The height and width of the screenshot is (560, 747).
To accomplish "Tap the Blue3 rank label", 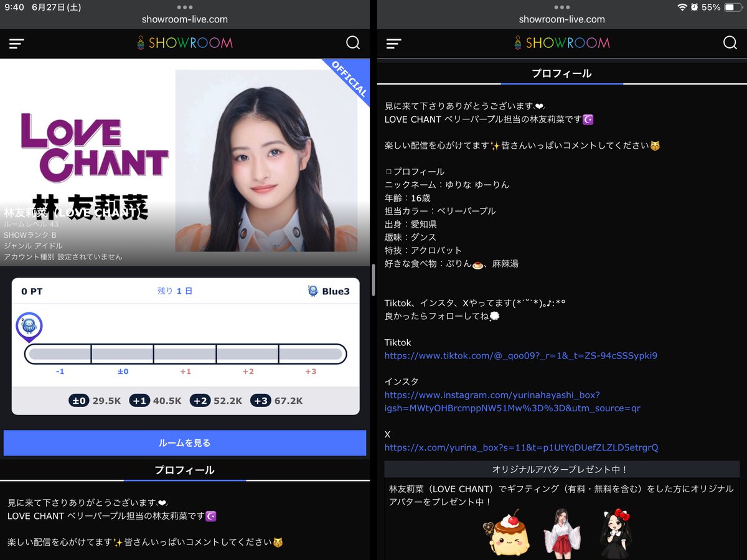I will click(336, 291).
